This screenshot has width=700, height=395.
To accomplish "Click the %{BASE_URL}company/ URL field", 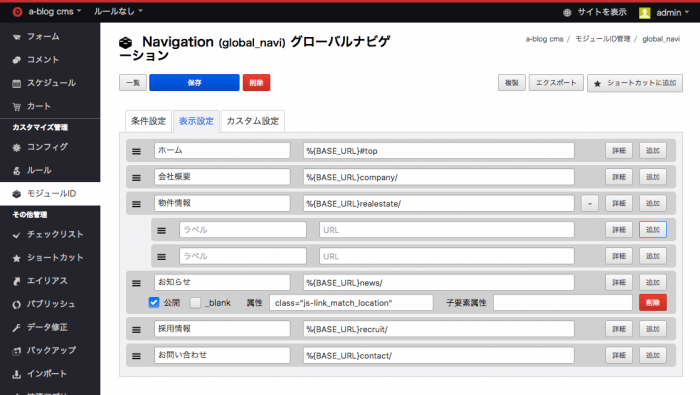I will (438, 177).
